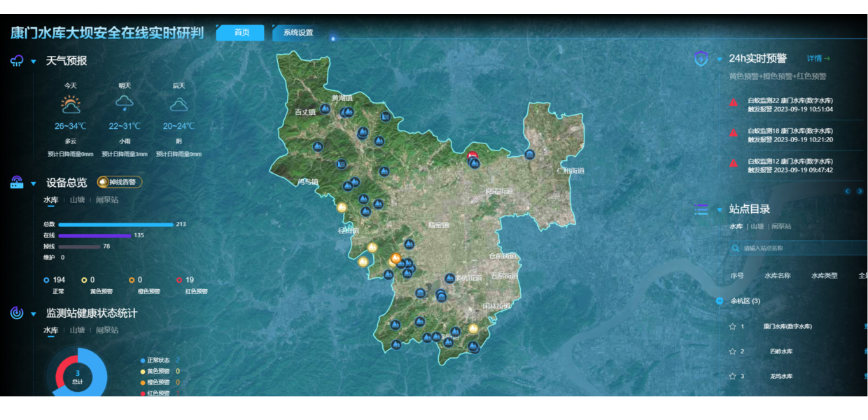Star the 康门水库(数字水库) station
This screenshot has height=420, width=868.
click(x=732, y=326)
